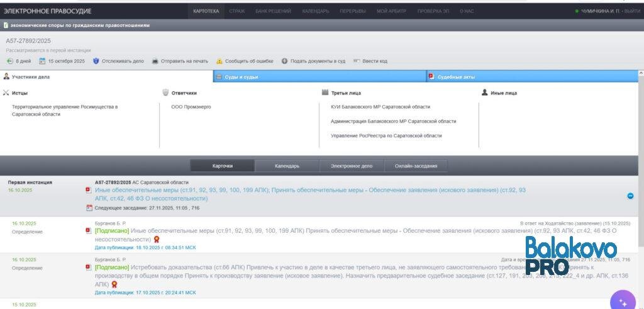Image resolution: width=644 pixels, height=309 pixels.
Task: Switch to the Электронное дело tab
Action: tap(352, 166)
